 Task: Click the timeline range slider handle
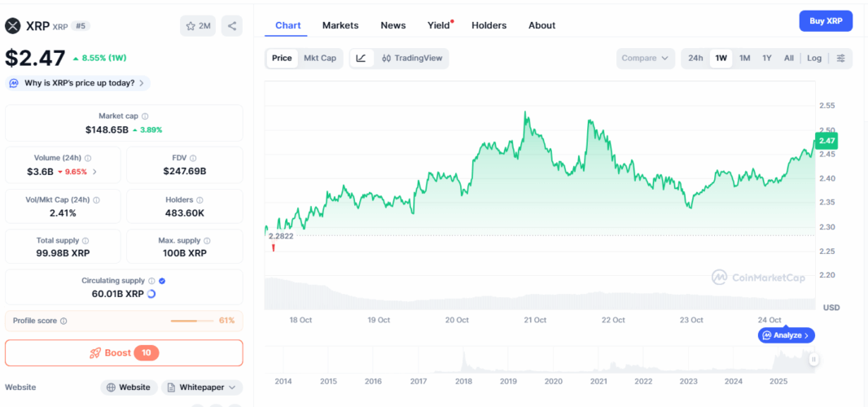pyautogui.click(x=813, y=359)
